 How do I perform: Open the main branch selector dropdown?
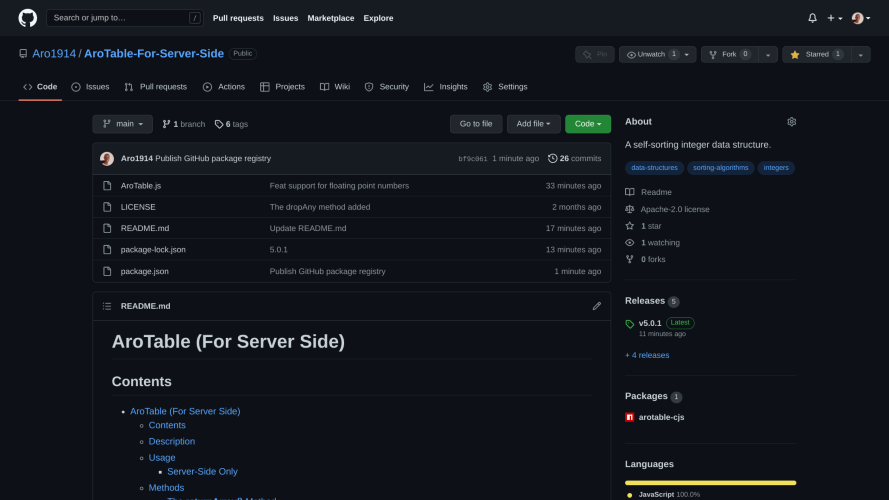tap(122, 124)
